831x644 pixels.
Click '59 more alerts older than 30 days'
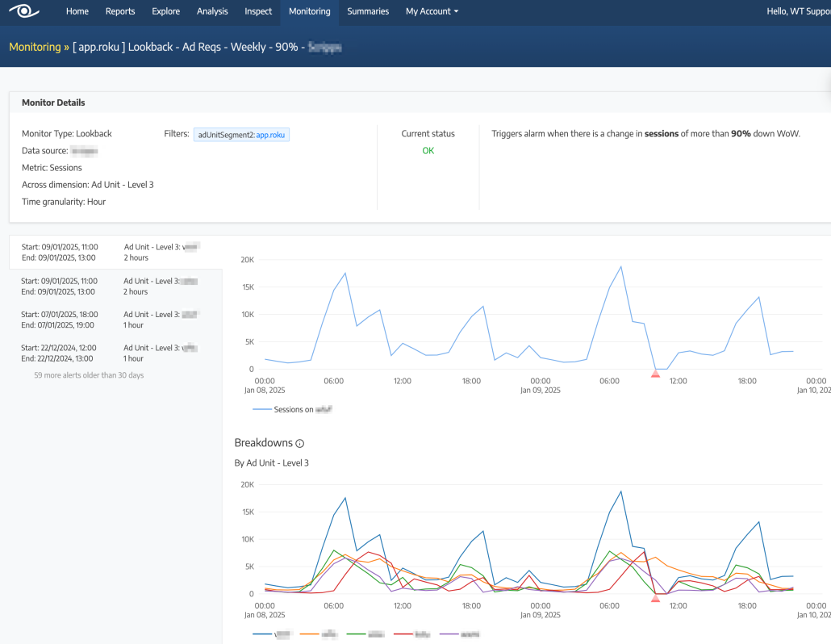[x=89, y=374]
